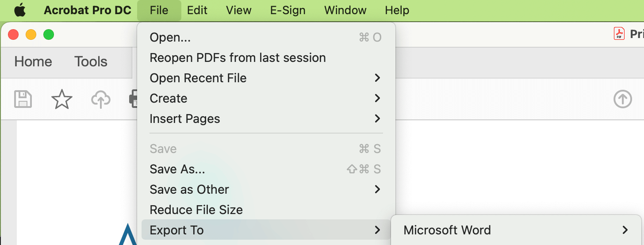The height and width of the screenshot is (245, 644).
Task: Open the Microsoft Word export submenu
Action: pyautogui.click(x=516, y=230)
